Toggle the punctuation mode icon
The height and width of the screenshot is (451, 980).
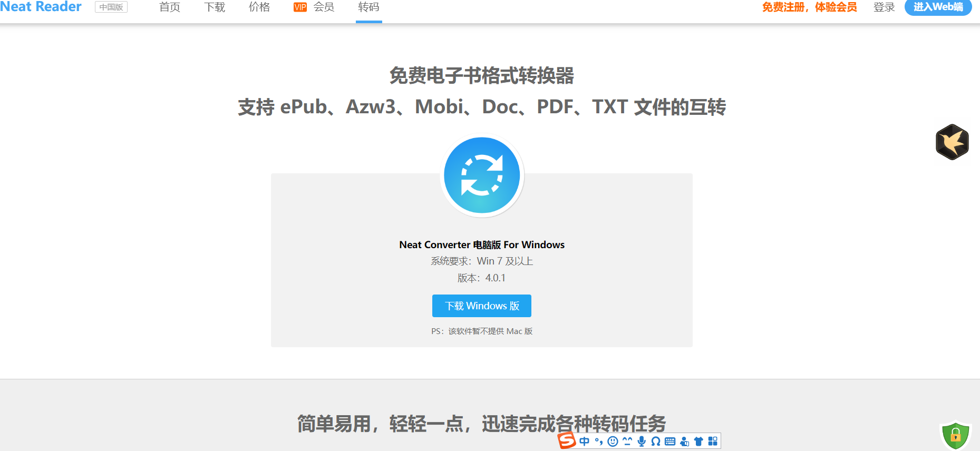(599, 442)
